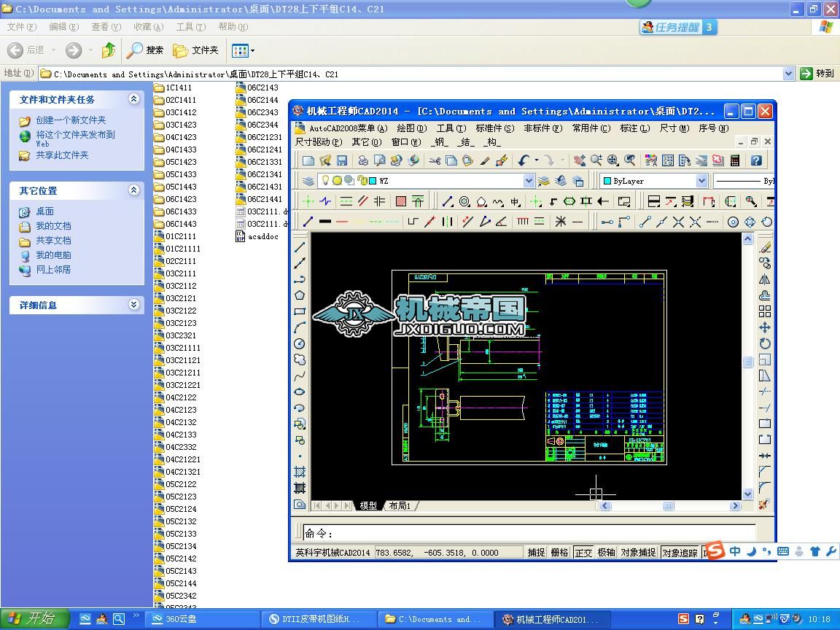Open the 标注(L) menu
840x630 pixels.
(635, 128)
